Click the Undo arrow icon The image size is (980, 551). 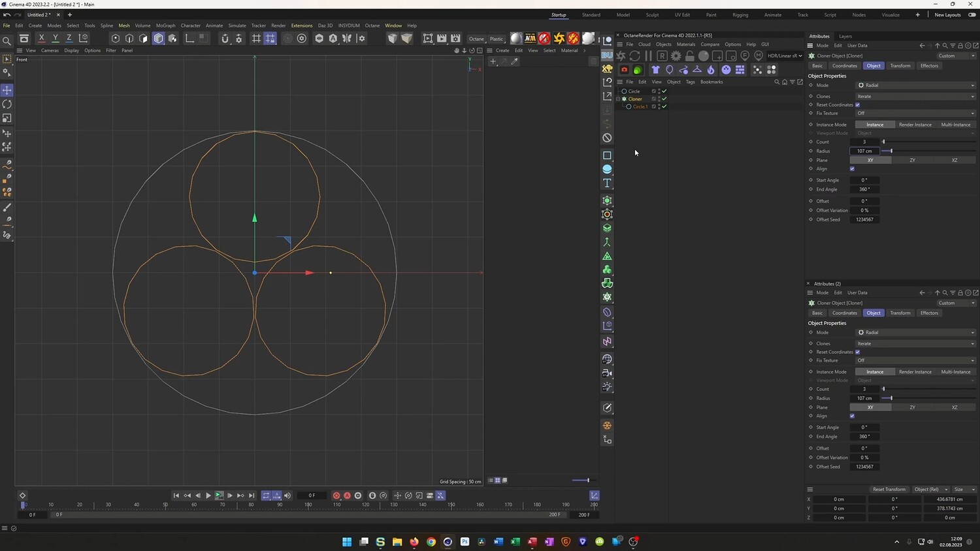click(7, 14)
